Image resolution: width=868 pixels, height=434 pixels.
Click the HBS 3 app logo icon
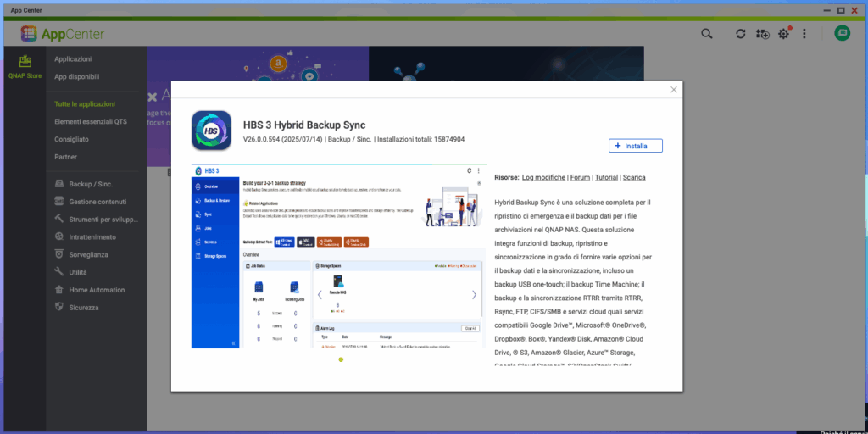click(x=211, y=131)
